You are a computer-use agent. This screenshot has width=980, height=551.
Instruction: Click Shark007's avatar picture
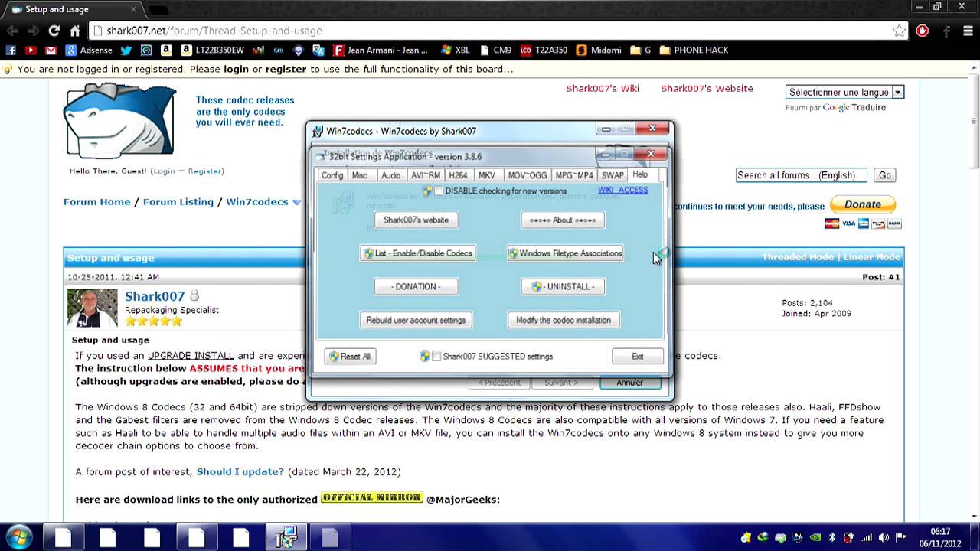pos(93,308)
